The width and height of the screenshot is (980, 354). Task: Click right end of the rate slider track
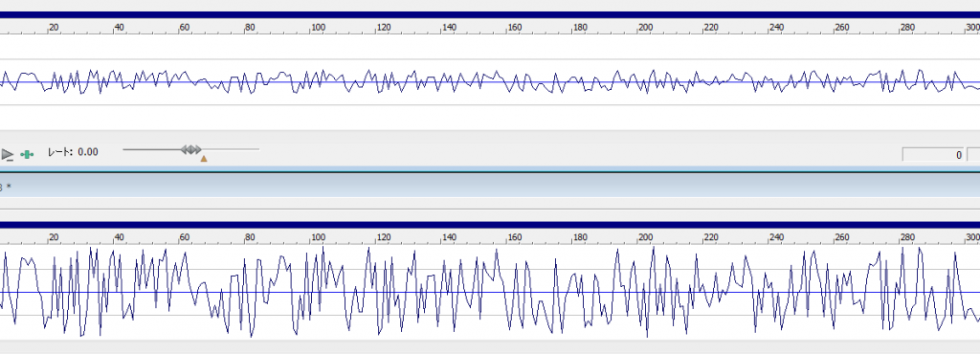(x=256, y=149)
